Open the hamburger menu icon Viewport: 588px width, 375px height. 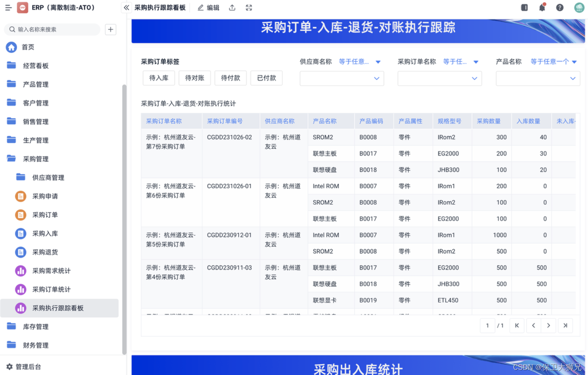[8, 8]
